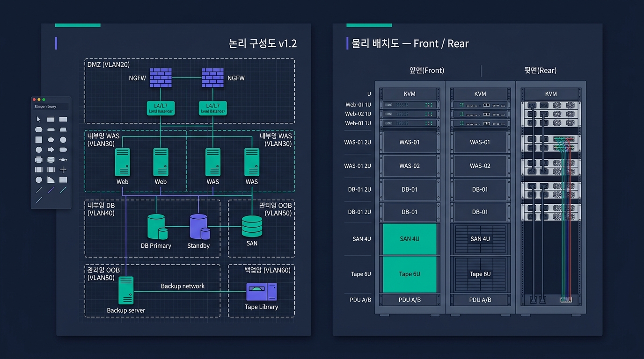Choose the rounded oval shape
This screenshot has width=644, height=359.
pos(39,129)
